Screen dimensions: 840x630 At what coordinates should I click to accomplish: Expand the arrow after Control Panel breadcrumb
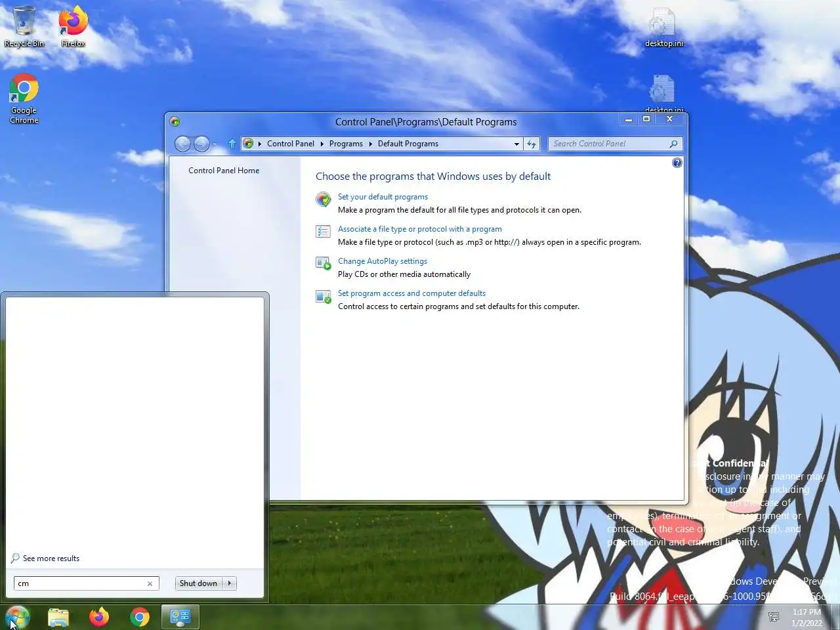(322, 144)
